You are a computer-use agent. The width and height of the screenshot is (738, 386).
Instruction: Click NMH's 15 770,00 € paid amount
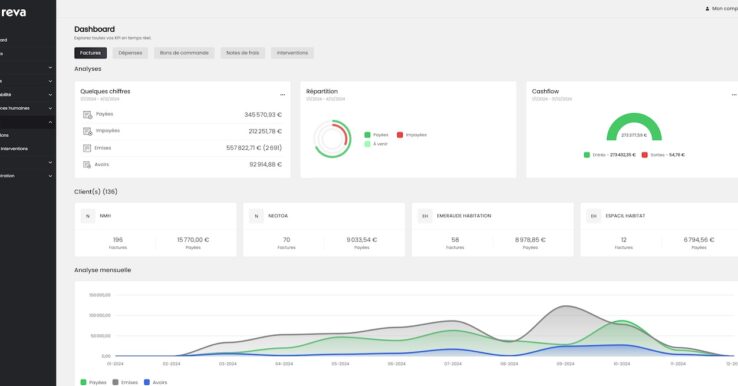click(193, 240)
